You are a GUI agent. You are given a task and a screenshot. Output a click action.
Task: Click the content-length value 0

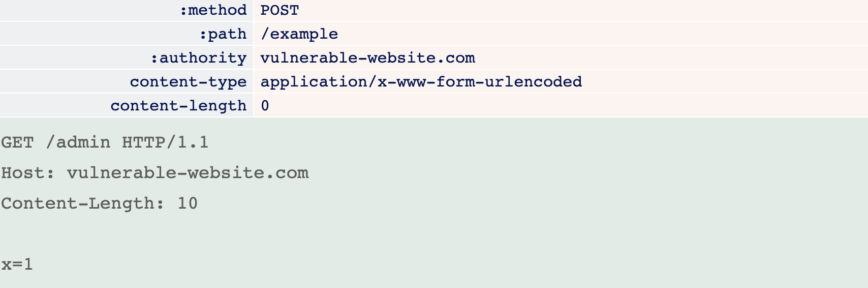(x=265, y=106)
